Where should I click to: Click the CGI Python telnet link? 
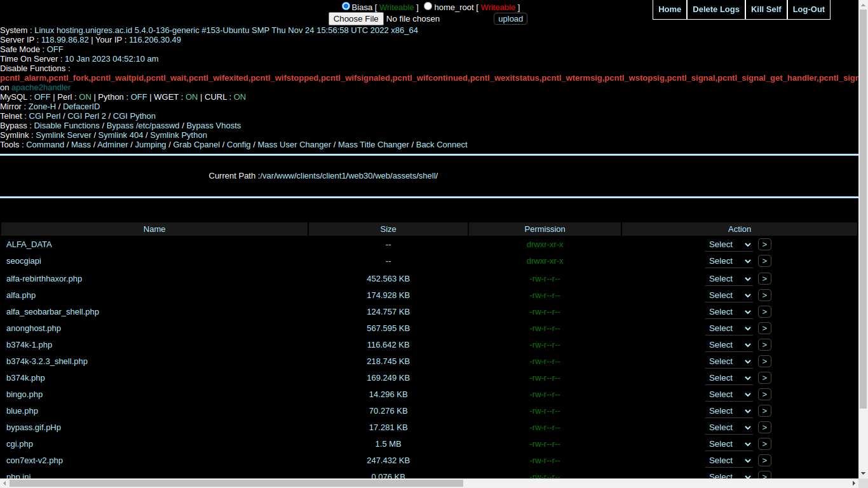[134, 116]
